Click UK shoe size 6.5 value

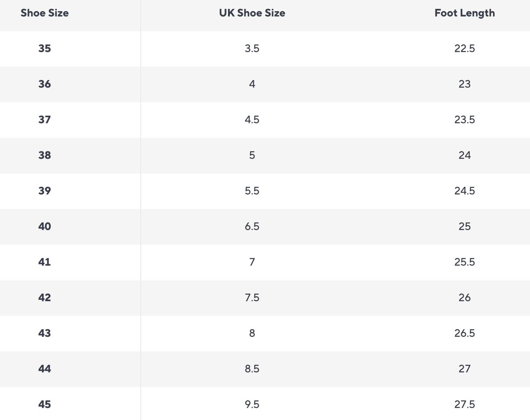(x=252, y=226)
